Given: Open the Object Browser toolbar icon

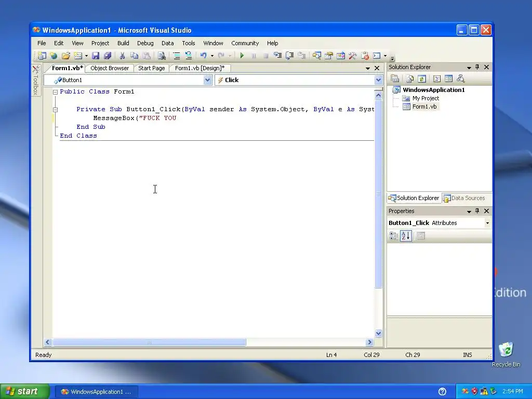Looking at the screenshot, I should (341, 55).
